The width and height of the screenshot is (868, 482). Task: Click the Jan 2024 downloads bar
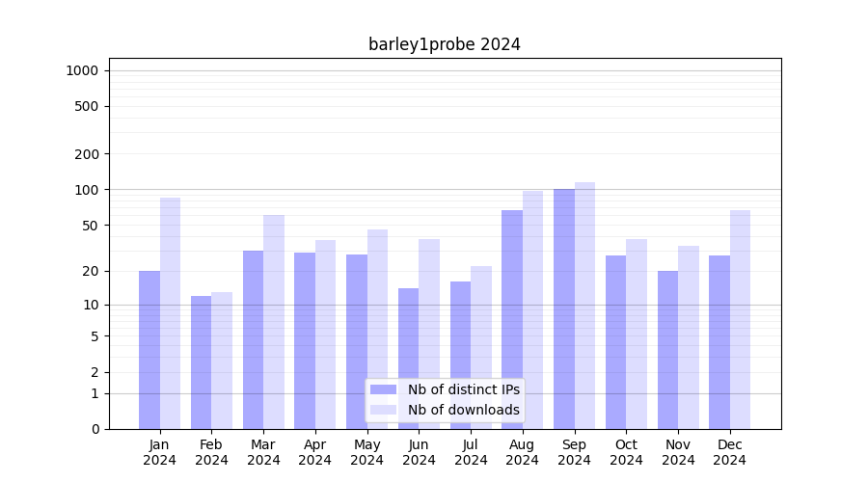click(x=170, y=313)
